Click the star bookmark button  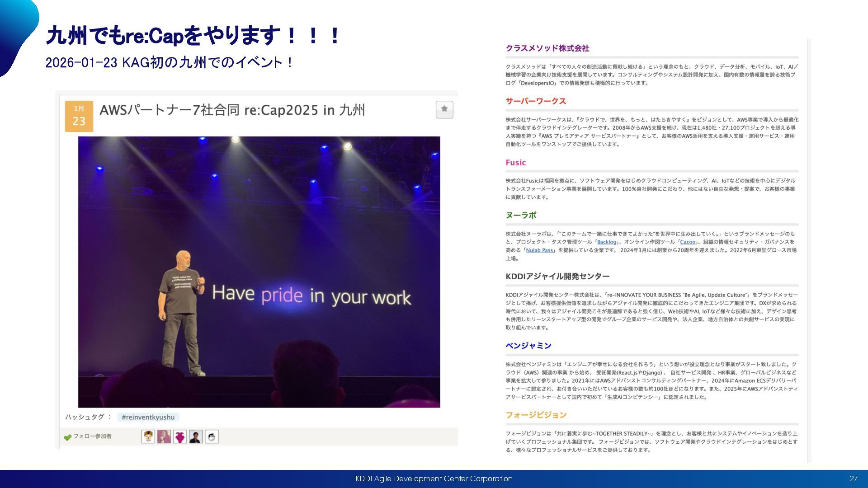coord(444,109)
